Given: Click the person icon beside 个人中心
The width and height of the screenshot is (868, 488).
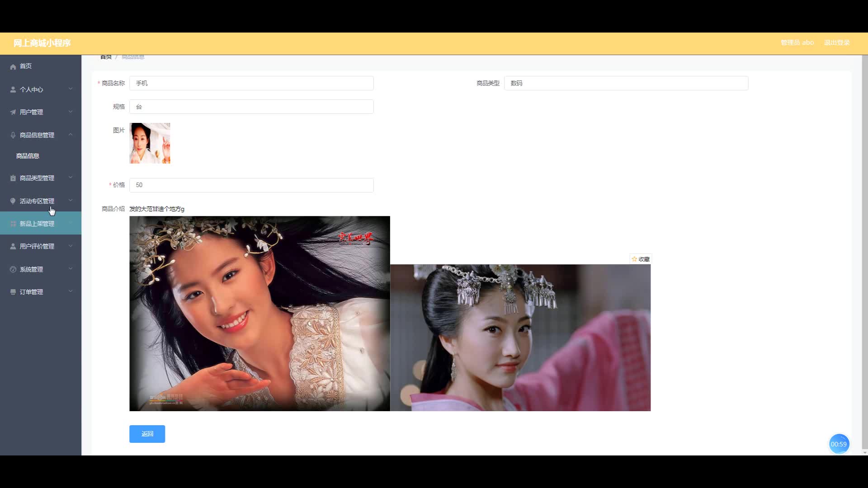Looking at the screenshot, I should pyautogui.click(x=13, y=89).
